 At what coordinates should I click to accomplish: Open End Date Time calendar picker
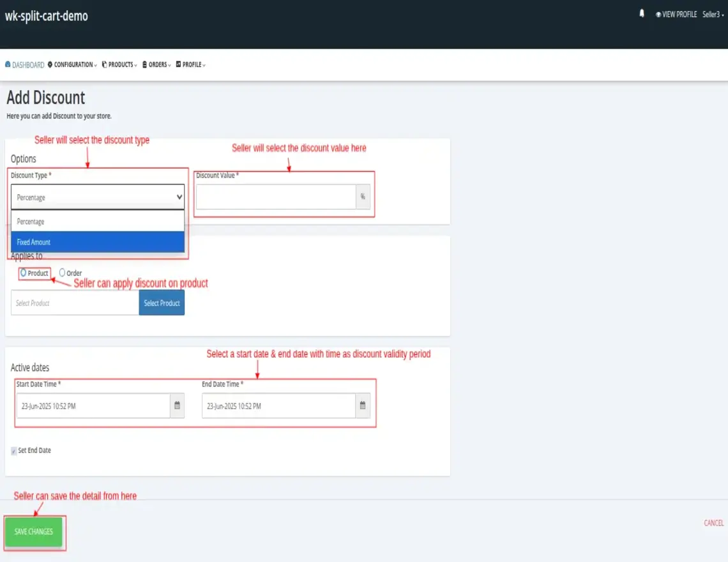pyautogui.click(x=363, y=406)
